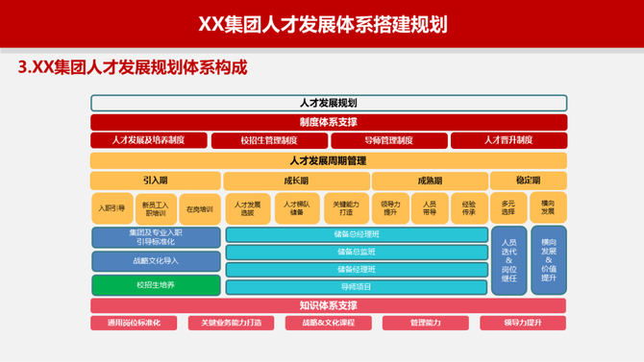Viewport: 644px width, 362px height.
Task: Select the 制度体系支撑 red bar
Action: click(329, 122)
